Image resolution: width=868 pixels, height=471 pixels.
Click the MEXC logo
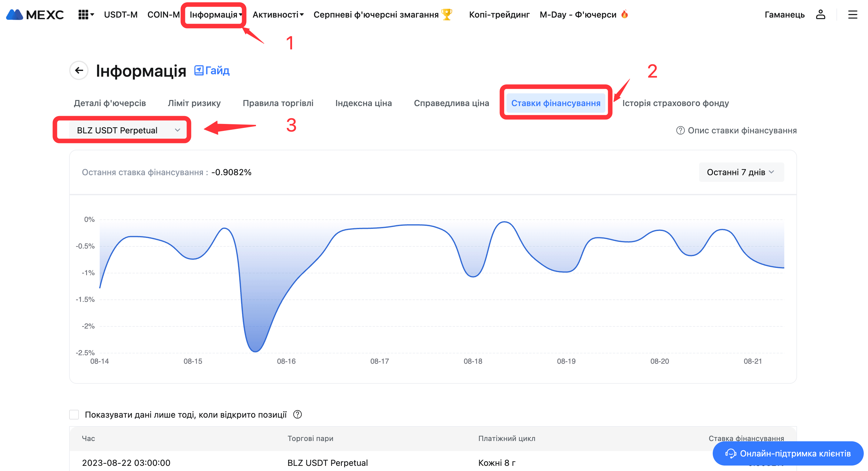35,15
